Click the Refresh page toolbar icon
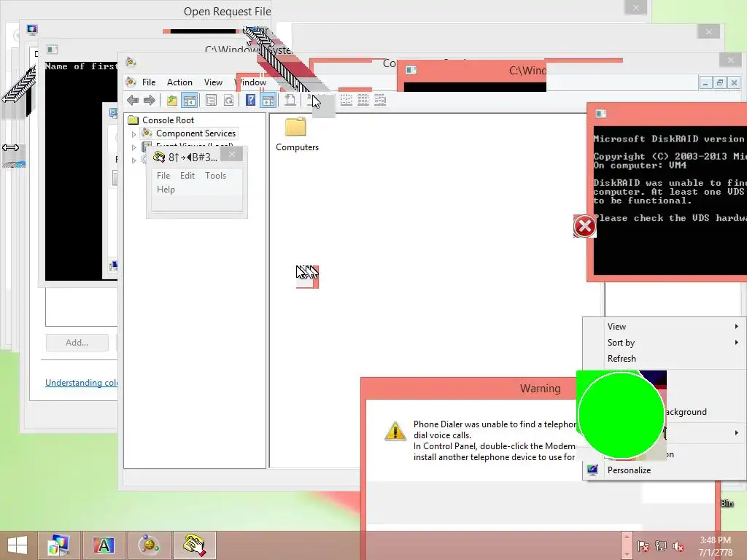Screen dimensions: 747x560 click(x=228, y=100)
